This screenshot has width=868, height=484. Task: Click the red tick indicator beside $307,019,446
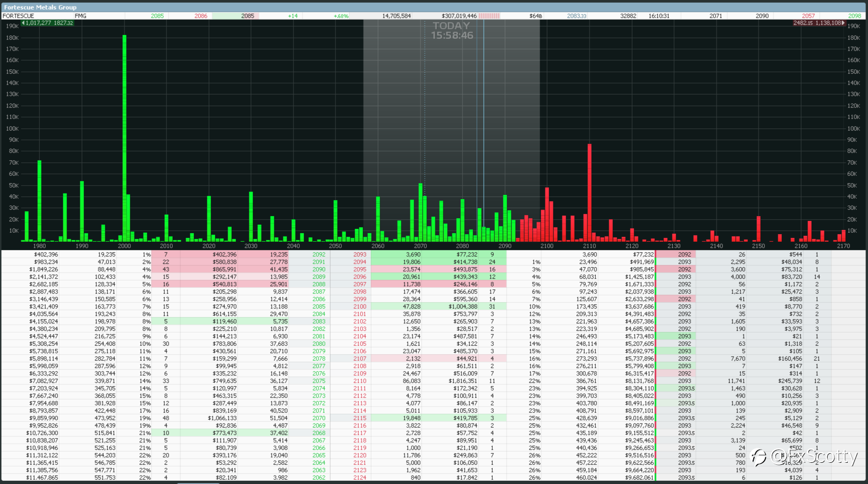point(489,16)
